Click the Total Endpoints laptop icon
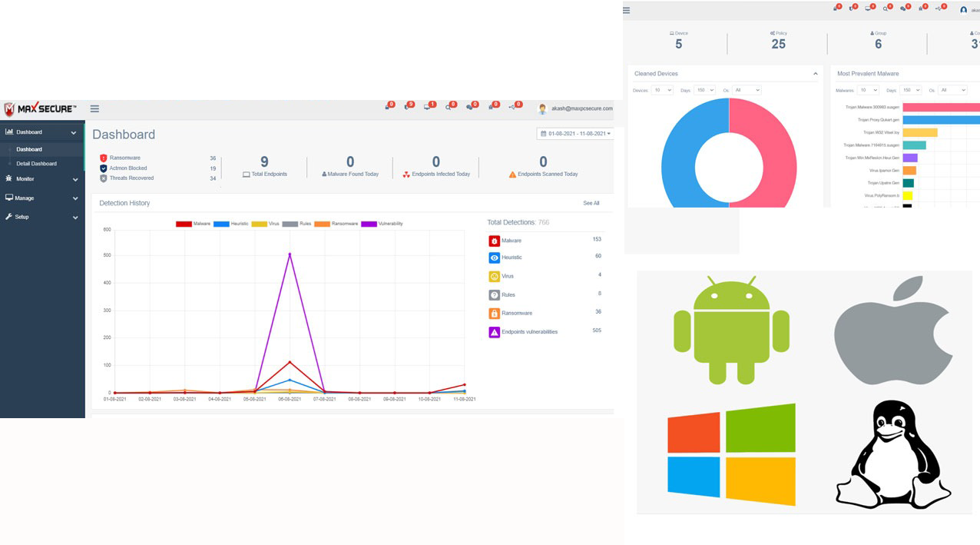 [x=247, y=174]
